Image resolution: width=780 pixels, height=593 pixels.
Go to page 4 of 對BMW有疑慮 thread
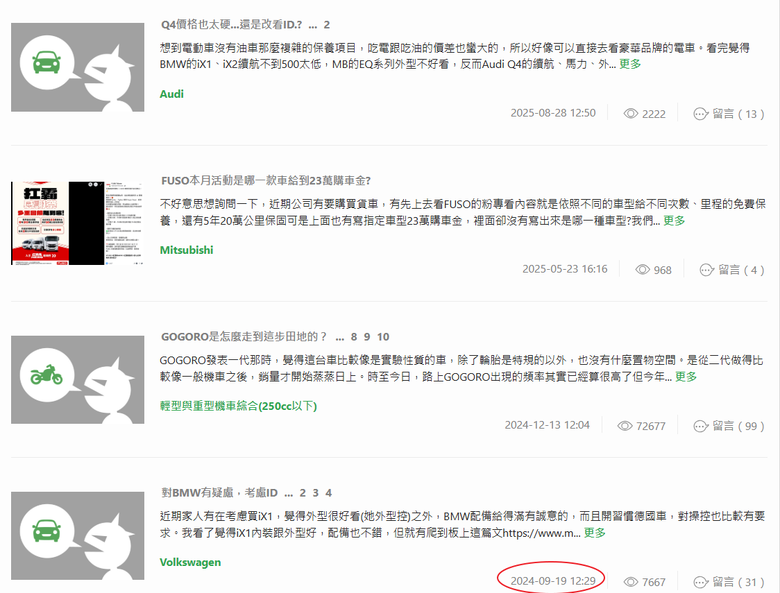(x=328, y=493)
